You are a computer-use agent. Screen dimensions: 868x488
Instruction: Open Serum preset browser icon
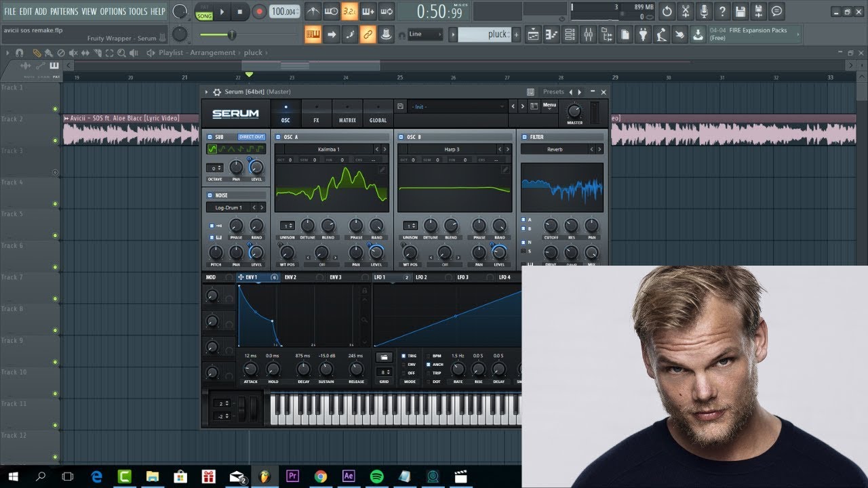coord(534,106)
